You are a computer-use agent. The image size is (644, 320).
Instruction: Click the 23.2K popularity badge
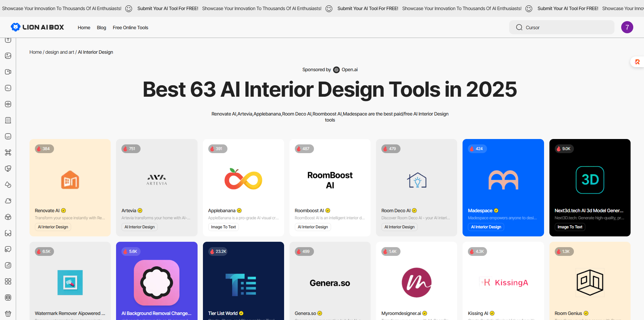(218, 252)
